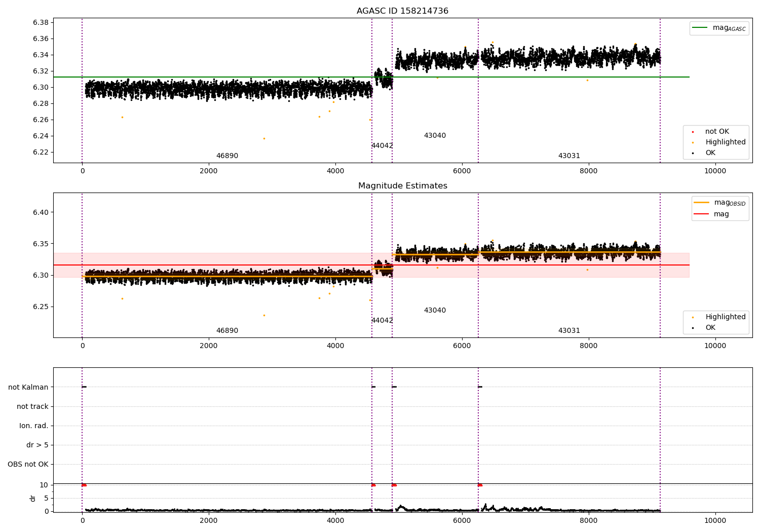Click x-tick 6000 under the top plot
The width and height of the screenshot is (760, 532).
tap(462, 171)
